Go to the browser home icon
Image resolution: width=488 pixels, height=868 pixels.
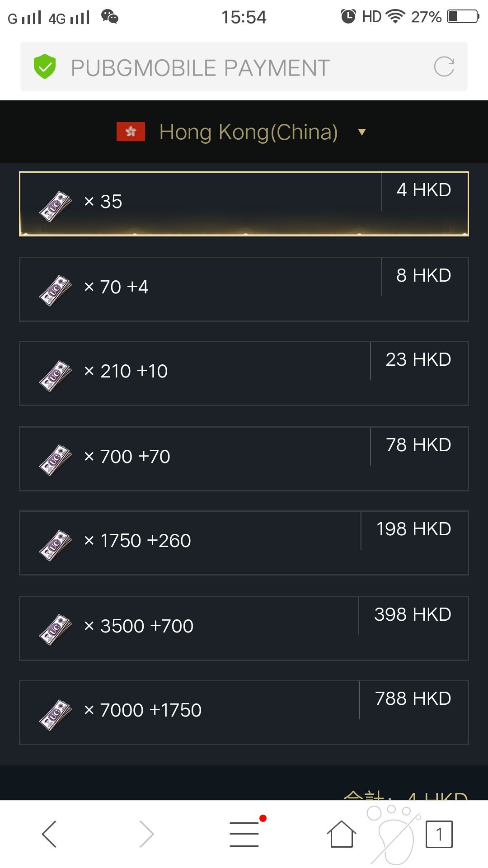click(x=342, y=834)
